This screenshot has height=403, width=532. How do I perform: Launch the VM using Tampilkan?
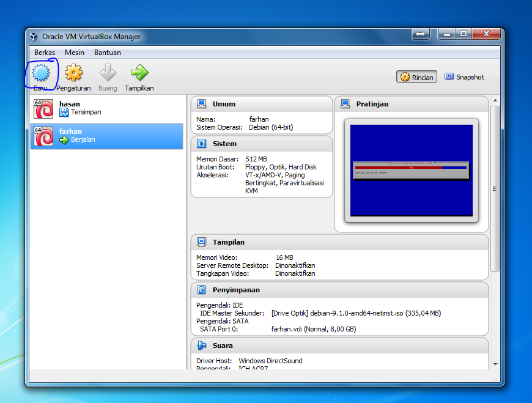(x=139, y=73)
